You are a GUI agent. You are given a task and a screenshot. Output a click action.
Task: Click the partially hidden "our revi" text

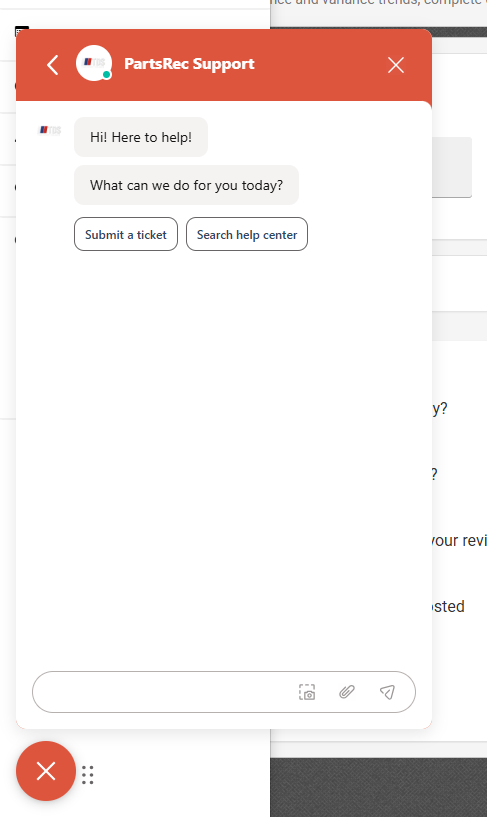(459, 540)
